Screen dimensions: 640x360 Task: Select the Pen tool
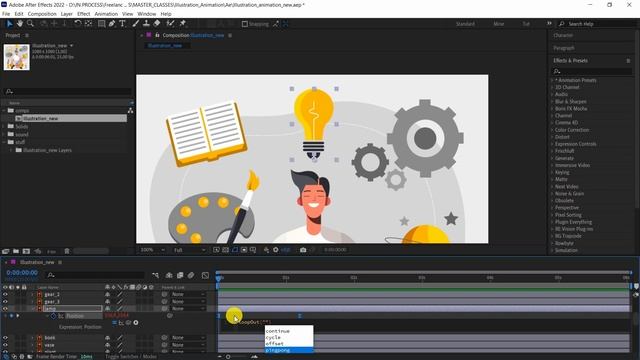click(112, 24)
